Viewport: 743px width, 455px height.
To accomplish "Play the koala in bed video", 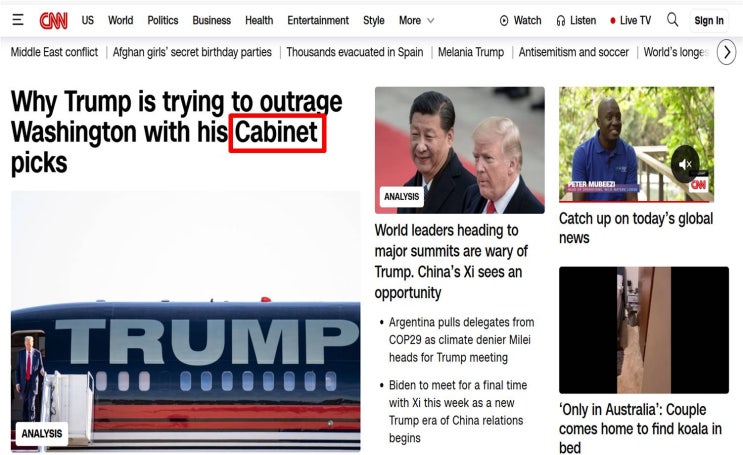I will 643,330.
